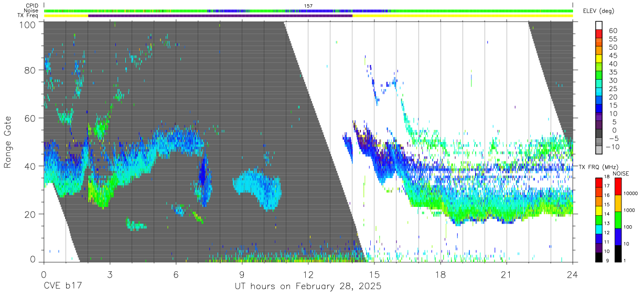This screenshot has height=297, width=644.
Task: Select the white top swatch of ELEV colorbar
Action: (599, 25)
